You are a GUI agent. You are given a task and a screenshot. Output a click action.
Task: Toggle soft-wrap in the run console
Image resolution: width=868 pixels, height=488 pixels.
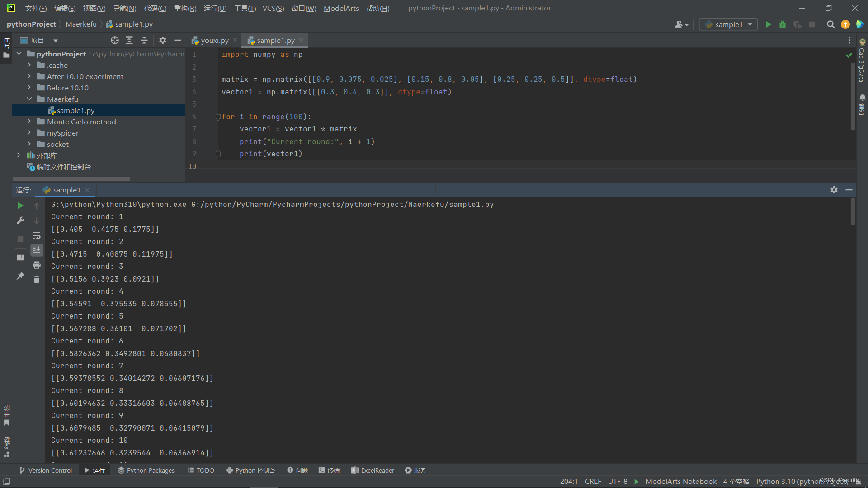(x=37, y=235)
